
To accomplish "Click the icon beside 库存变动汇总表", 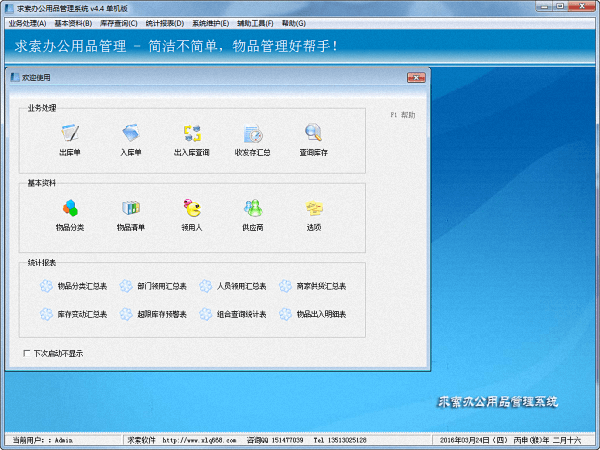I will (x=46, y=314).
